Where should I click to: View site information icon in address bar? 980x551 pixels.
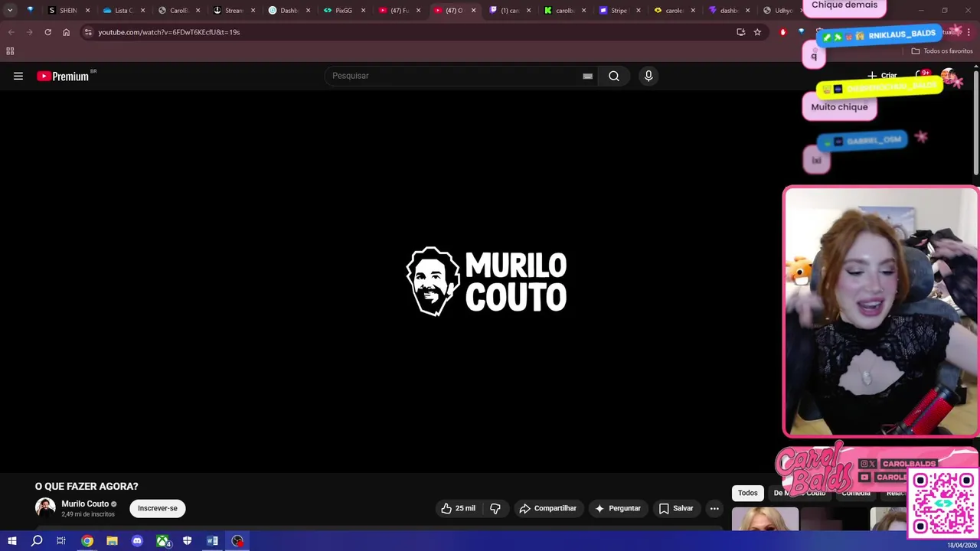88,32
